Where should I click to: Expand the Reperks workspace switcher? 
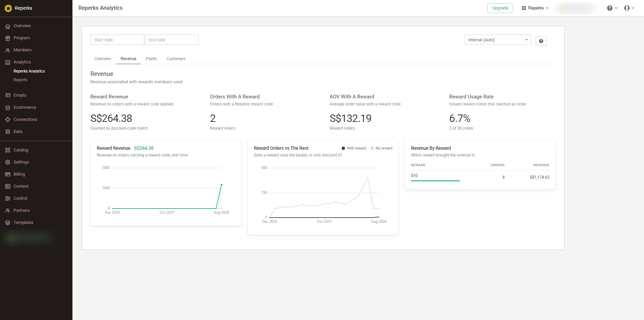pos(535,8)
